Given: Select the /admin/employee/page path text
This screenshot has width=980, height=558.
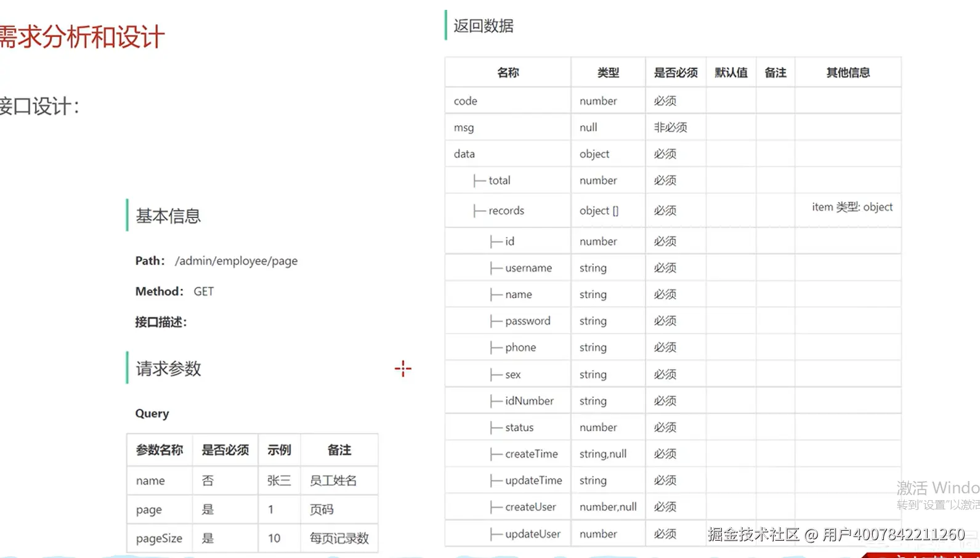Looking at the screenshot, I should pos(236,261).
